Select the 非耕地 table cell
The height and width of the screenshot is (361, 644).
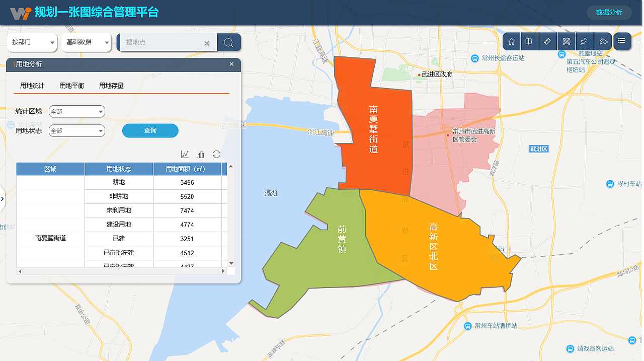click(x=119, y=196)
